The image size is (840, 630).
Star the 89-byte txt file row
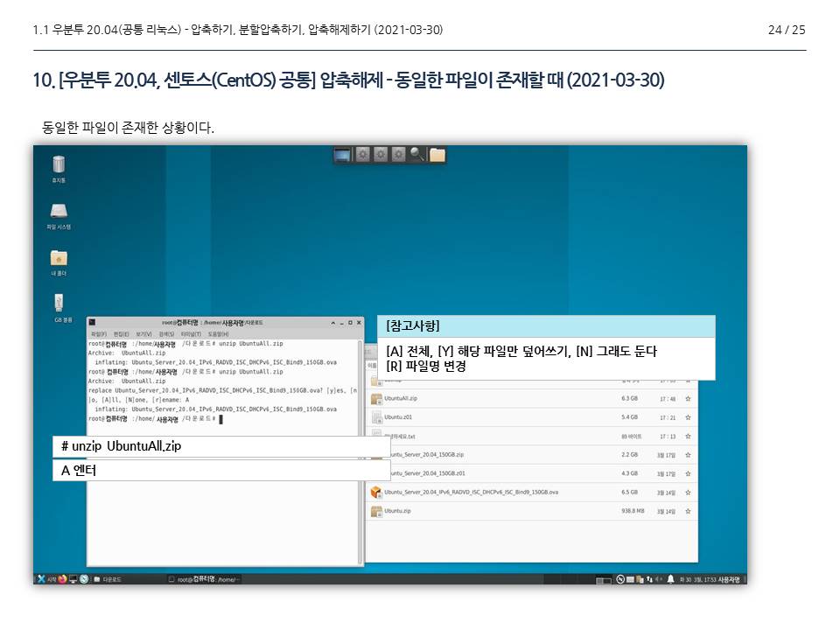point(688,436)
